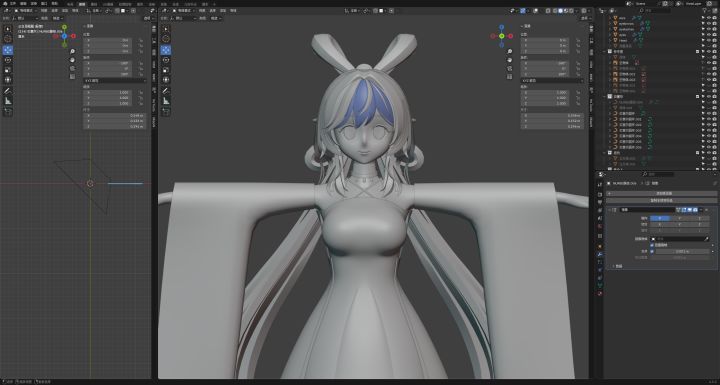Screen dimensions: 720x385
Task: Click the eyedropper beside mirror object field
Action: pos(706,239)
